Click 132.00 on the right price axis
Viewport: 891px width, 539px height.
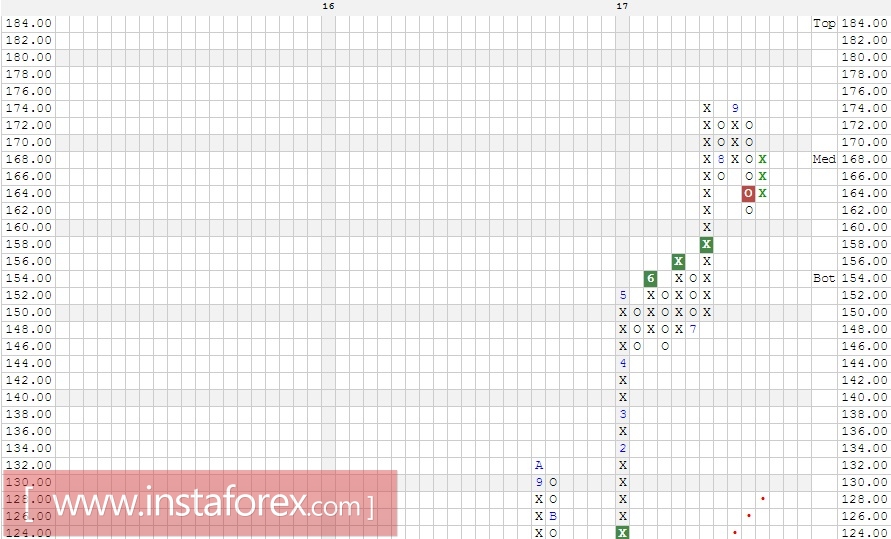coord(864,465)
